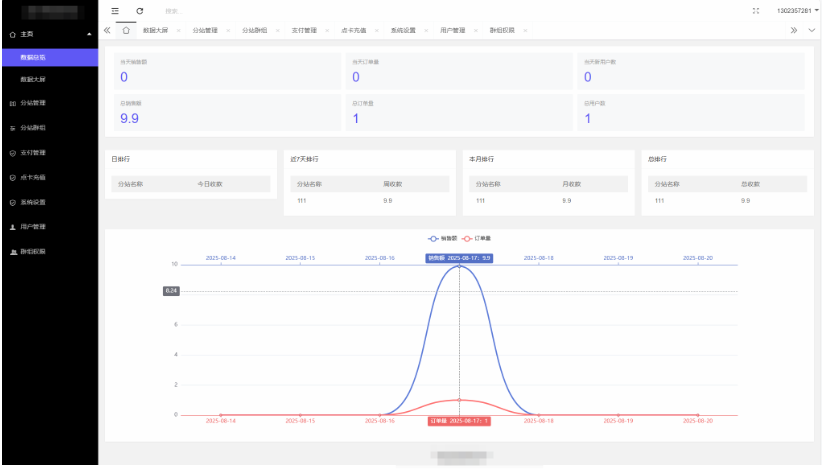The image size is (825, 471).
Task: Toggle the 订单量 series in chart legend
Action: [x=476, y=238]
